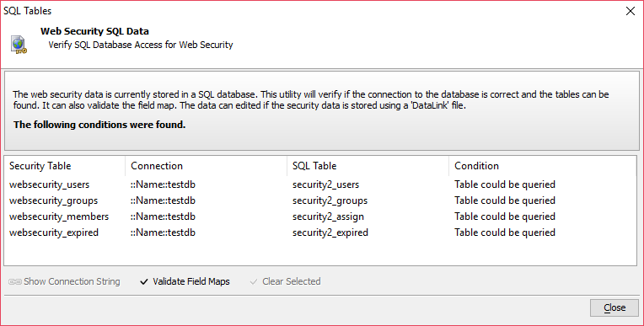This screenshot has height=326, width=644.
Task: Click the Clear Selected checkmark icon
Action: pyautogui.click(x=254, y=281)
